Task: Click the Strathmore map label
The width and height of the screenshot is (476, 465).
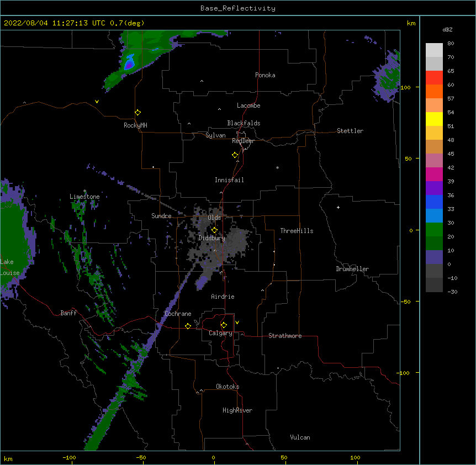Action: click(285, 336)
